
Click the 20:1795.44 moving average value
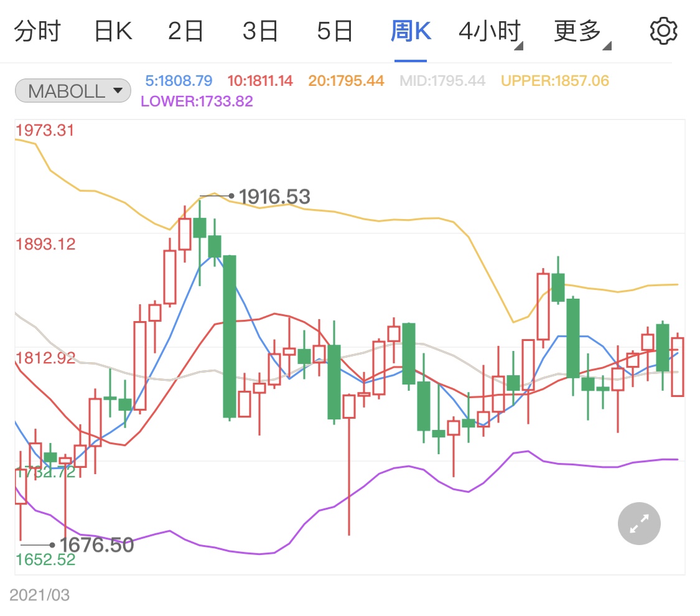pos(346,81)
